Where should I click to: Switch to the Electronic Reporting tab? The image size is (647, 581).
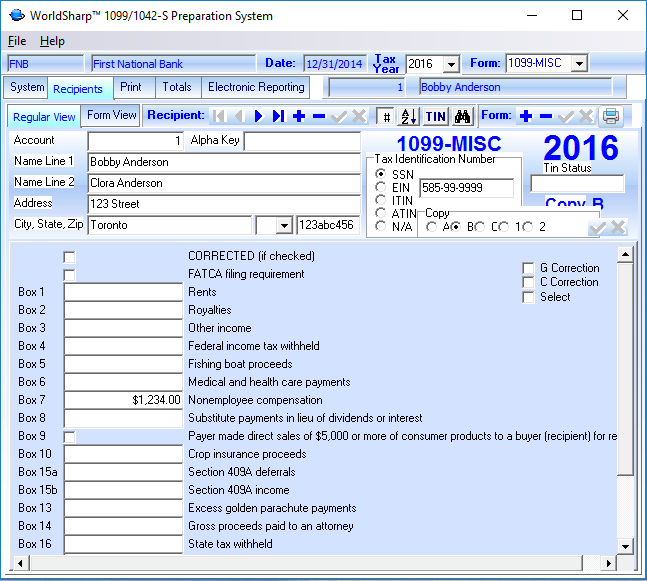[x=255, y=88]
